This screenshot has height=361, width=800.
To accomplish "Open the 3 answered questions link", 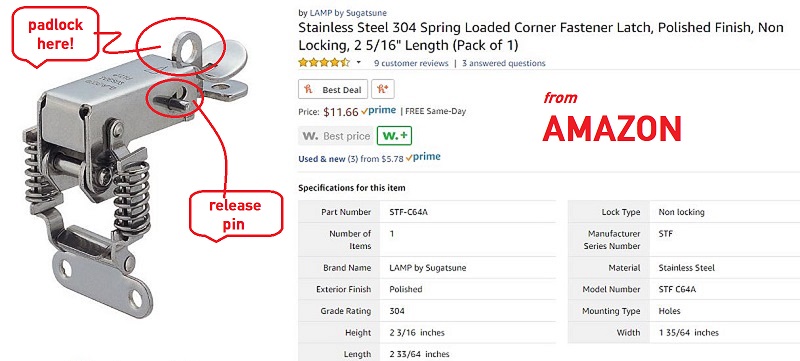I will point(504,63).
